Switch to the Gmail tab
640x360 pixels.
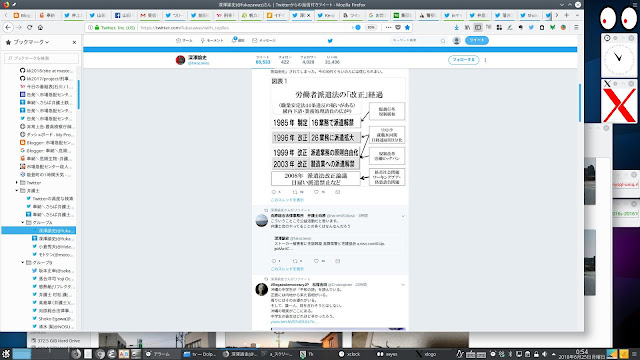pos(149,15)
